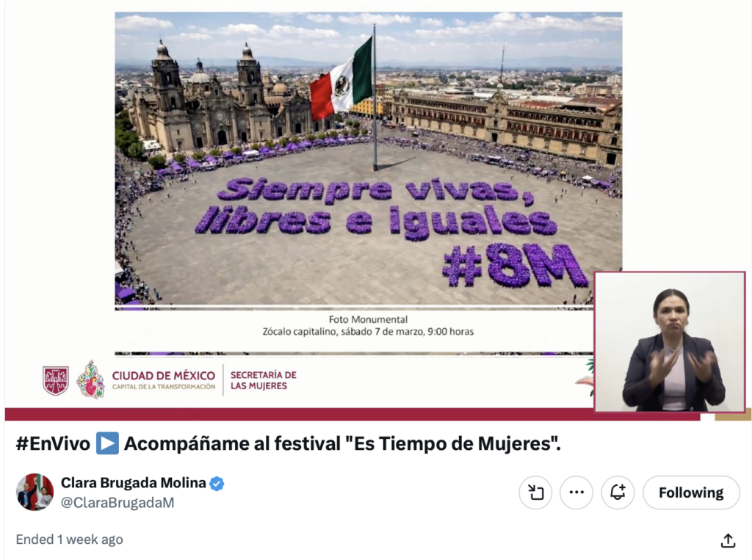Click the Secretaría de las Mujeres label
This screenshot has height=560, width=752.
[264, 380]
